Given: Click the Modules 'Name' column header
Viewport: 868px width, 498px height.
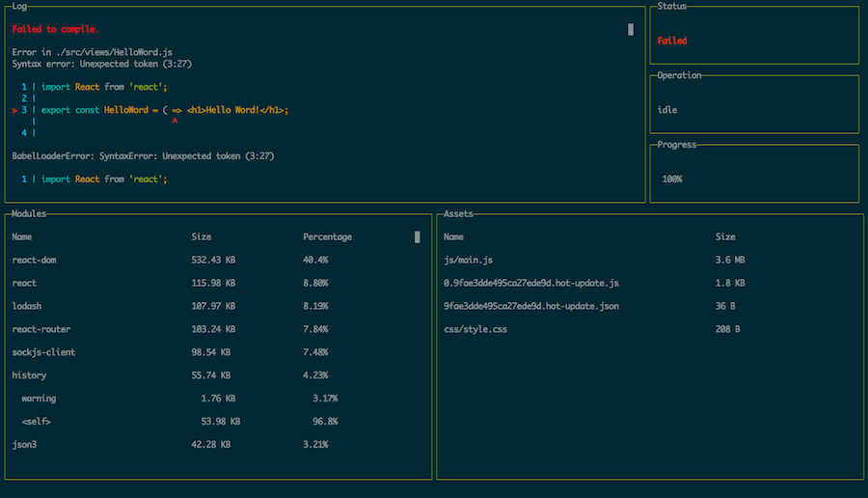Looking at the screenshot, I should pyautogui.click(x=21, y=237).
